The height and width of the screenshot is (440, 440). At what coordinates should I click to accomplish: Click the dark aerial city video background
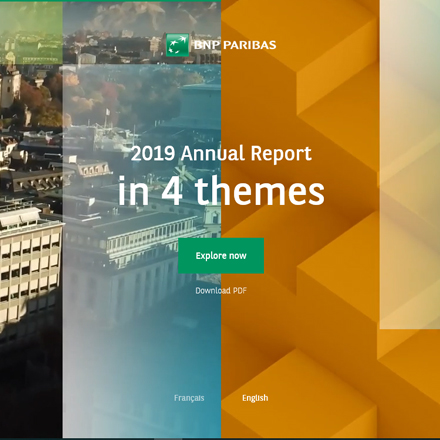point(31,383)
